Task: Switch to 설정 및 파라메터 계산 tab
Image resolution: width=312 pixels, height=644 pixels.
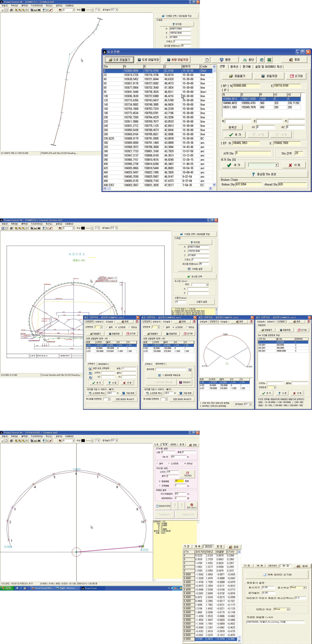Action: tap(268, 67)
